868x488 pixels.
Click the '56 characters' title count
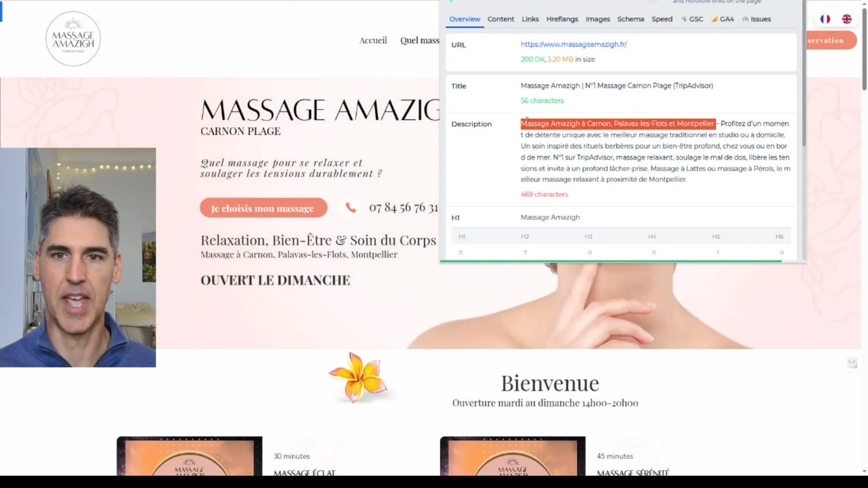(x=542, y=101)
